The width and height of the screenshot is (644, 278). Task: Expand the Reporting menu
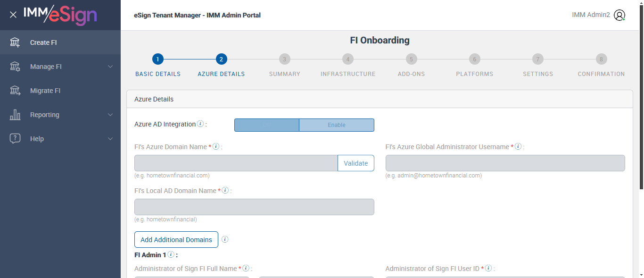pos(110,115)
